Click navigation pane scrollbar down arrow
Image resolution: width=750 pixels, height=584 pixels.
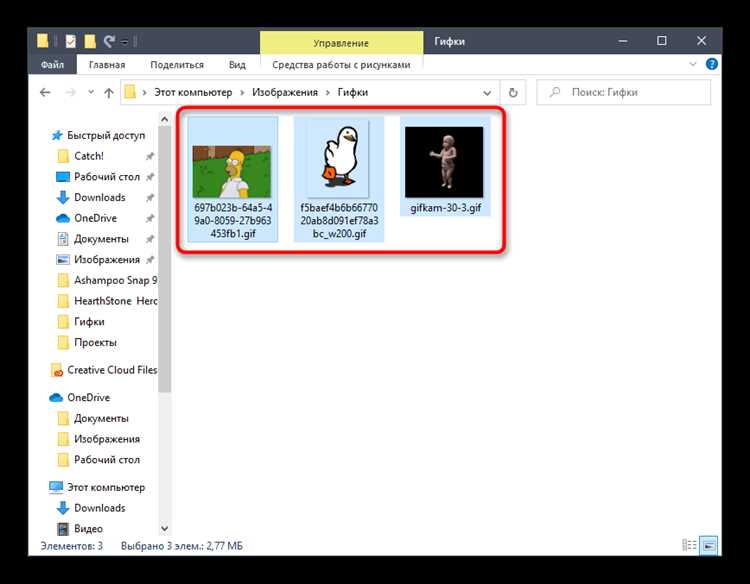[165, 529]
